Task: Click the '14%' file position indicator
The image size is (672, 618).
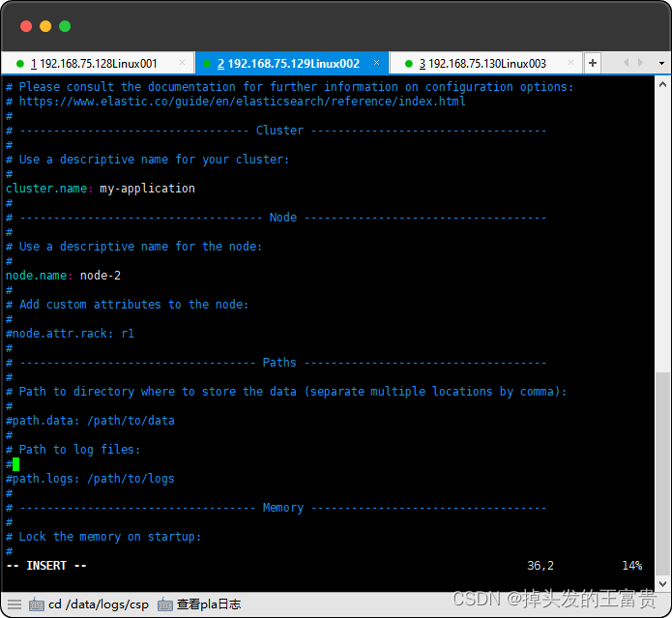Action: click(x=632, y=566)
